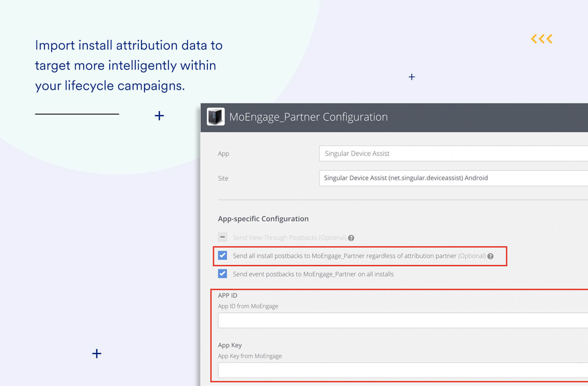The image size is (588, 386).
Task: Focus the APP ID input field
Action: 403,320
